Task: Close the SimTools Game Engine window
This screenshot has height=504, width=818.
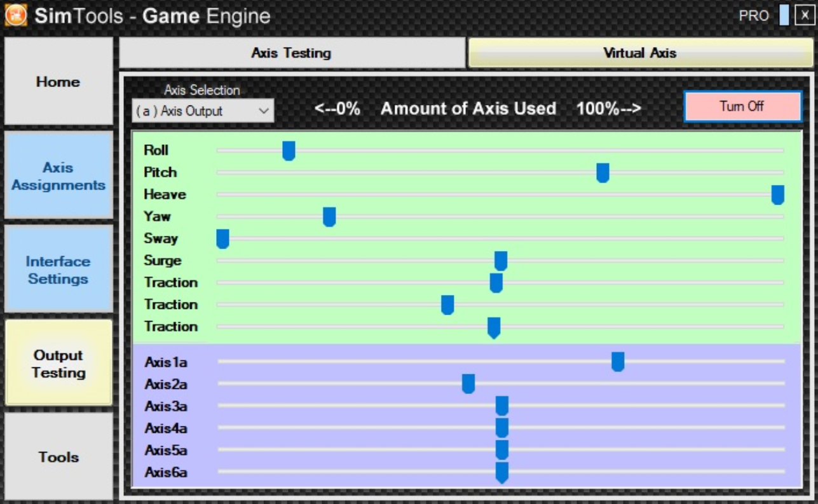Action: click(804, 15)
